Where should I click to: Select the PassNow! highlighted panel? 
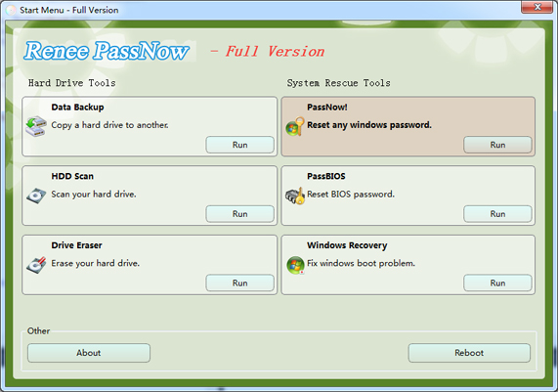coord(408,126)
